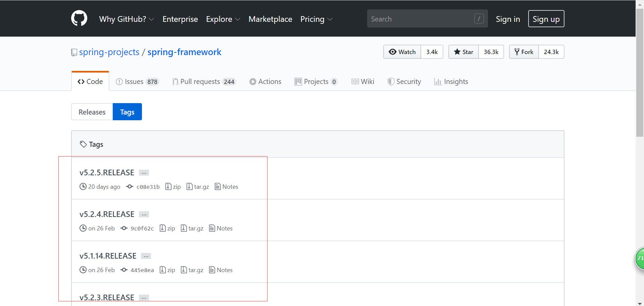
Task: Expand the Pricing dropdown
Action: (316, 19)
